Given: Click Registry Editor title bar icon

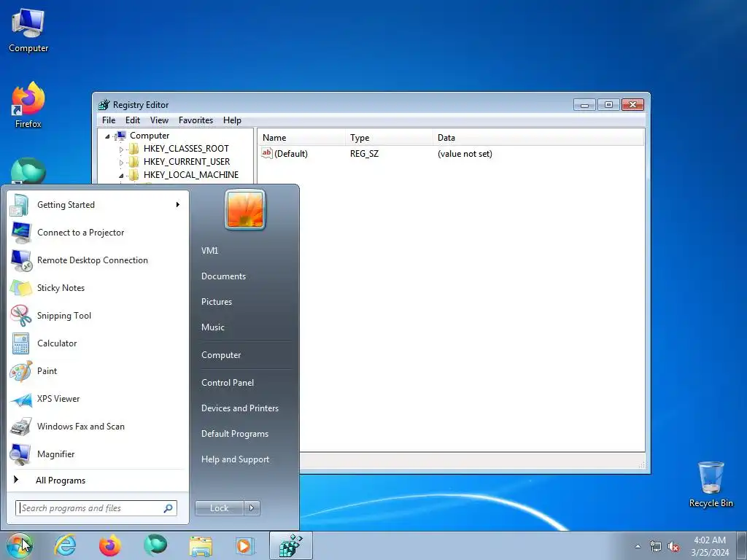Looking at the screenshot, I should 104,105.
